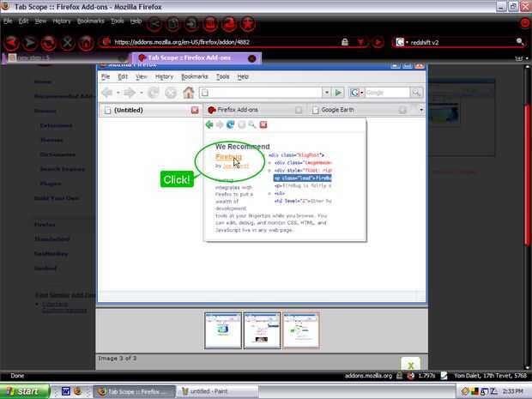Close the image viewer with green X button

coord(410,364)
